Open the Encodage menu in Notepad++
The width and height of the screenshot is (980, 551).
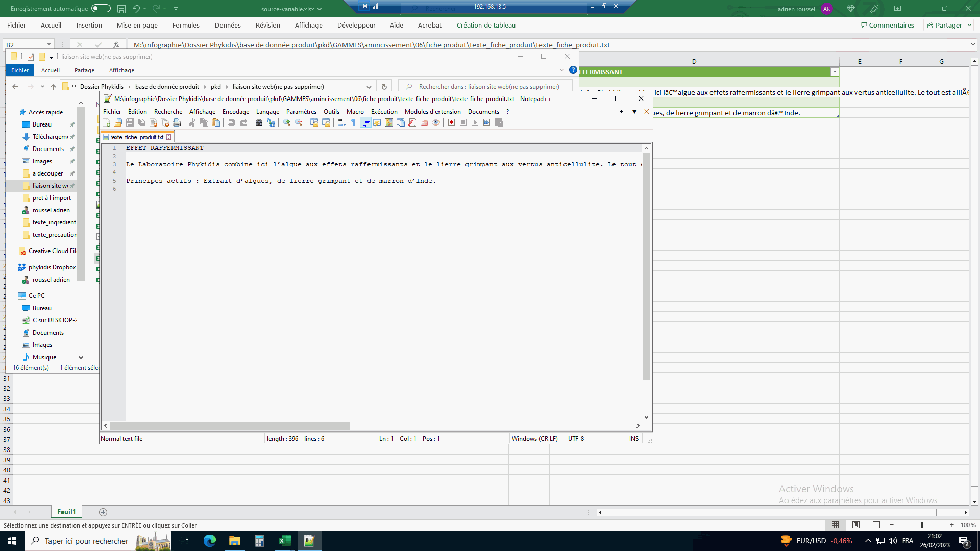coord(235,112)
